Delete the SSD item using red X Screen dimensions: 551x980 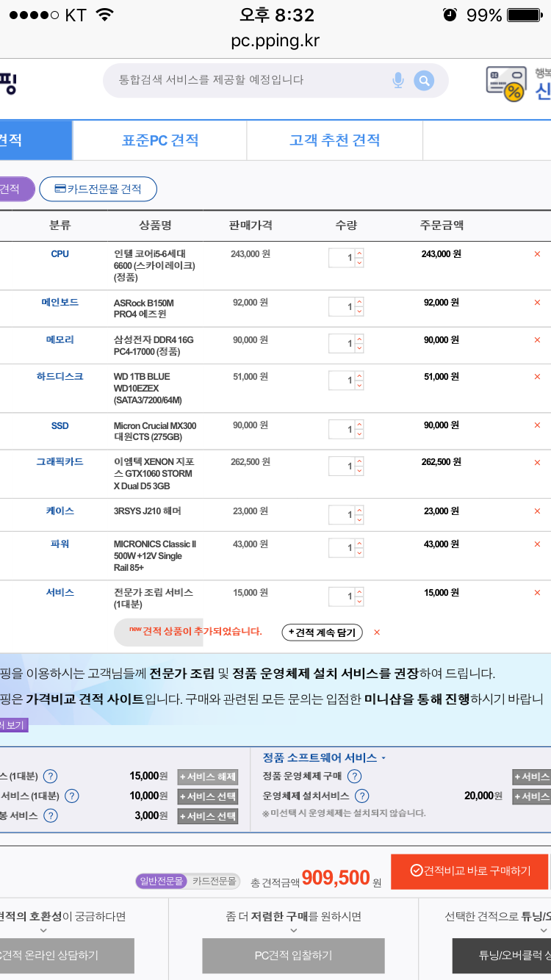pos(537,426)
